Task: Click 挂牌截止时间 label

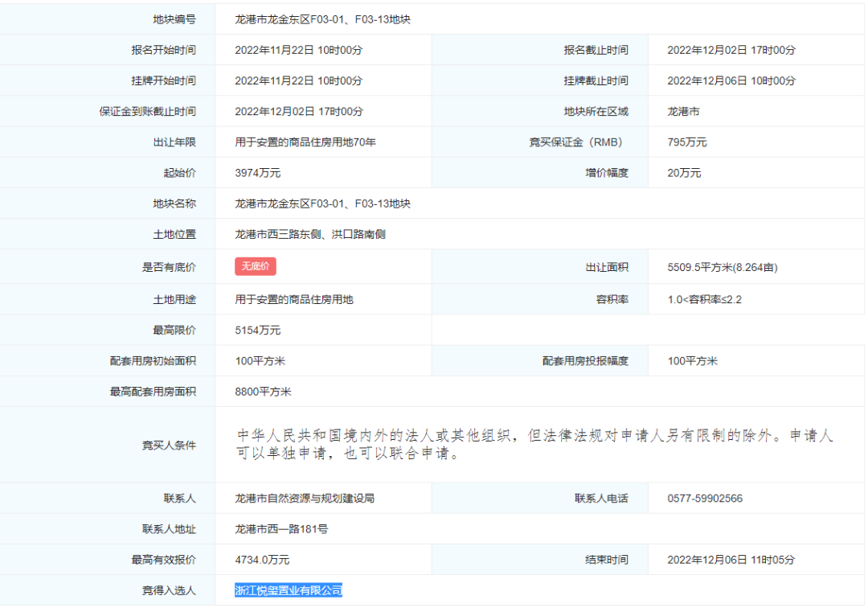Action: point(596,81)
